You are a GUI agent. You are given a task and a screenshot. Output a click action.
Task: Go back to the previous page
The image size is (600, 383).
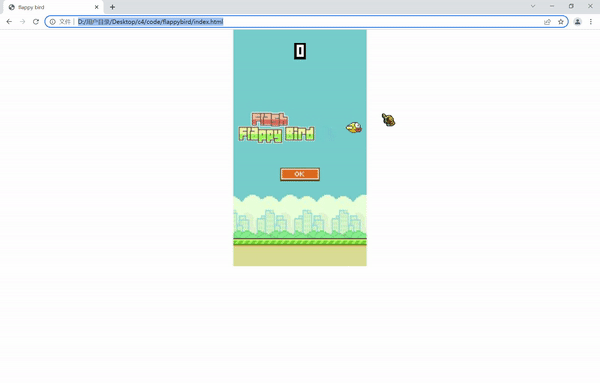pyautogui.click(x=9, y=22)
